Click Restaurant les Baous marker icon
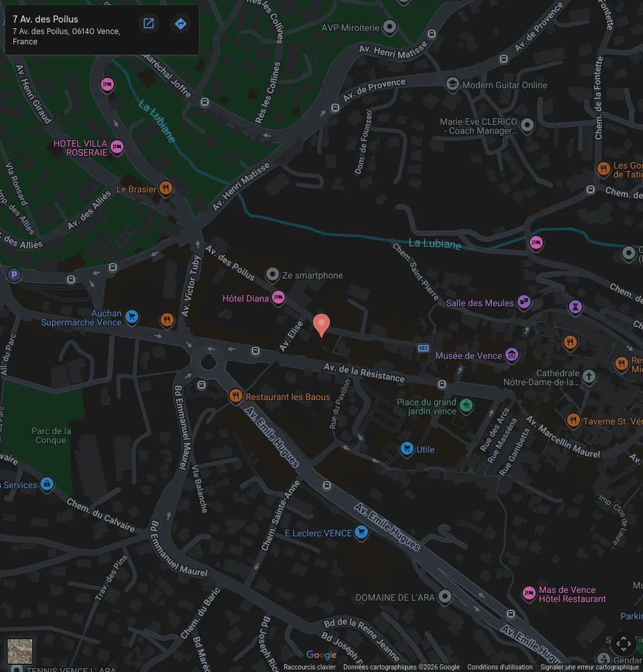The width and height of the screenshot is (643, 672). click(x=235, y=395)
